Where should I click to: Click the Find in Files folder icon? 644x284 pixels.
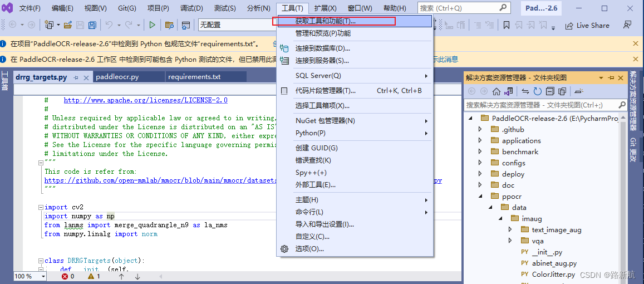click(169, 25)
